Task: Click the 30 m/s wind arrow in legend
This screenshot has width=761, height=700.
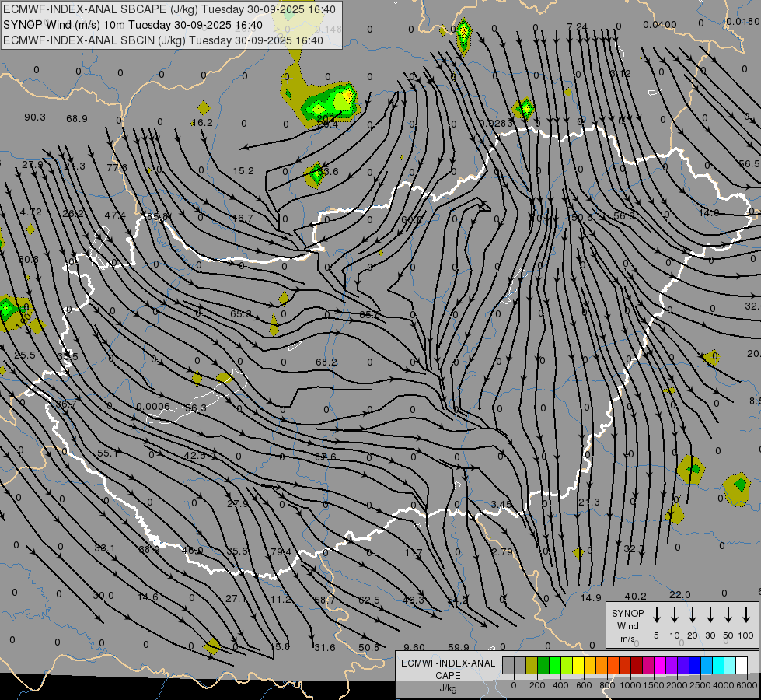Action: [x=710, y=615]
